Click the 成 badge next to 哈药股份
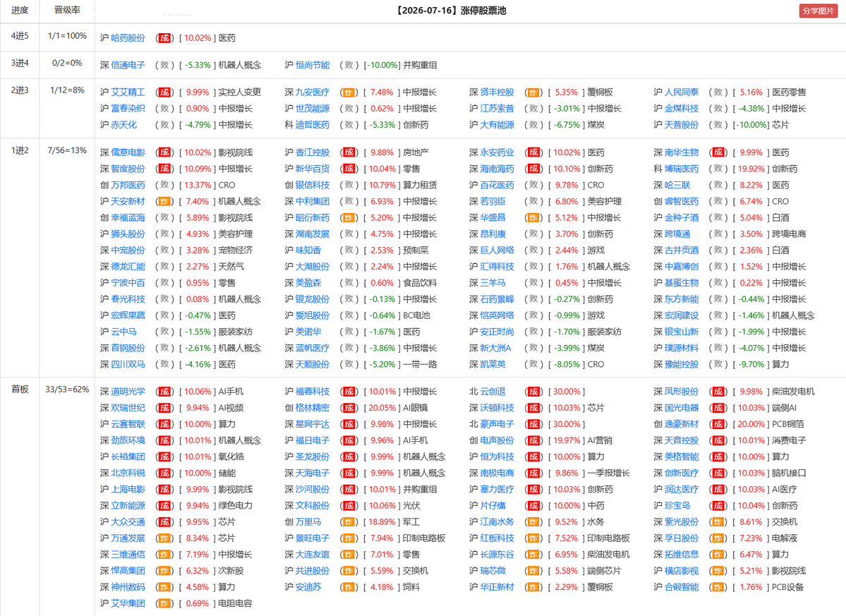 pyautogui.click(x=164, y=38)
